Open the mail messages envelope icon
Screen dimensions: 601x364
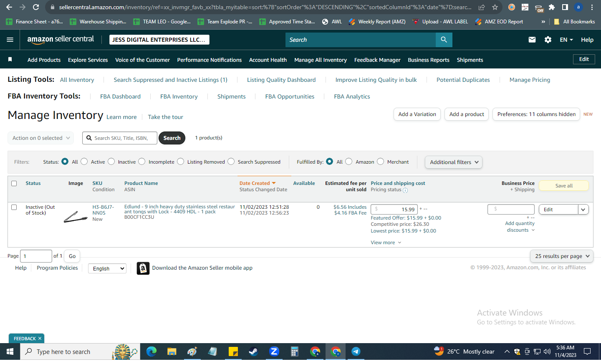pos(532,40)
